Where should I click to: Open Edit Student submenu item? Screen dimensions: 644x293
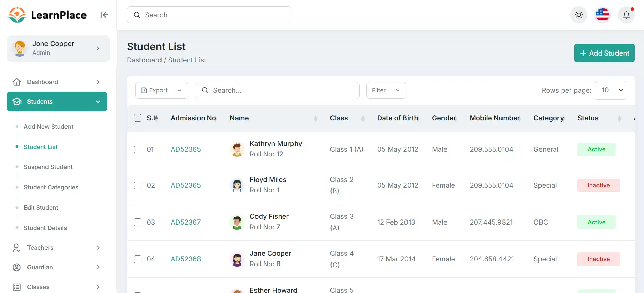[x=41, y=208]
